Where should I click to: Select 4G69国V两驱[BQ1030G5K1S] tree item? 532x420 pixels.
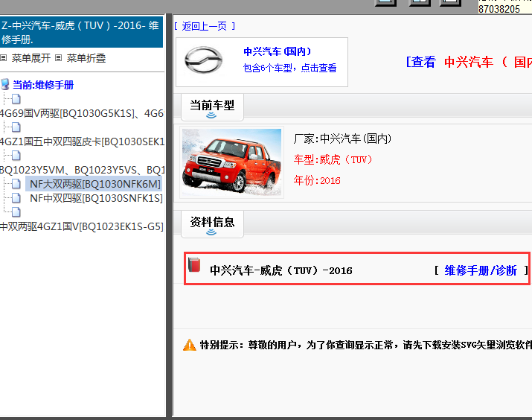82,113
